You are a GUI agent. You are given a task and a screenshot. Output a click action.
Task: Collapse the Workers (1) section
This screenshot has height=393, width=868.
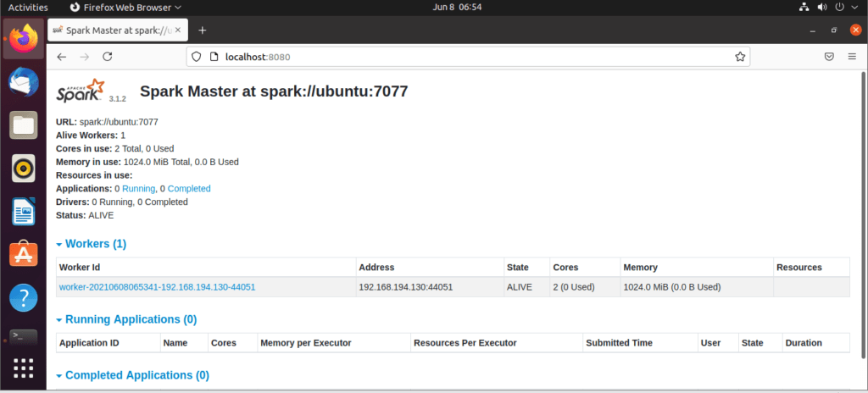(x=92, y=244)
